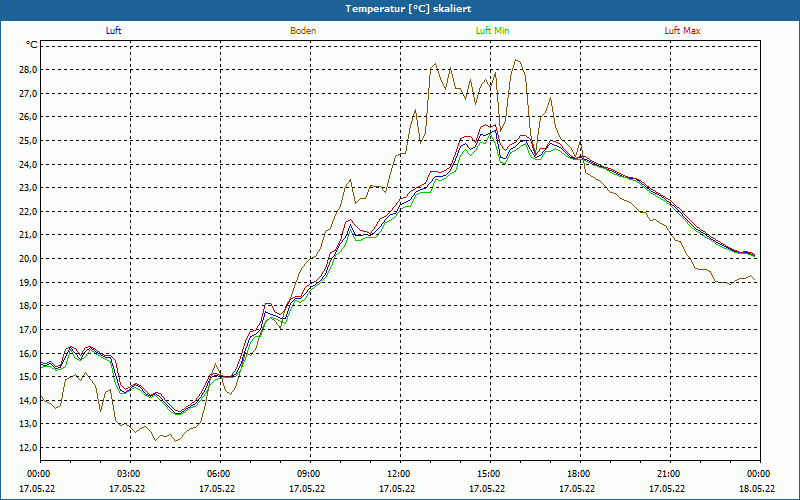Click the 20,0 y-axis value
Image resolution: width=800 pixels, height=500 pixels.
point(29,259)
